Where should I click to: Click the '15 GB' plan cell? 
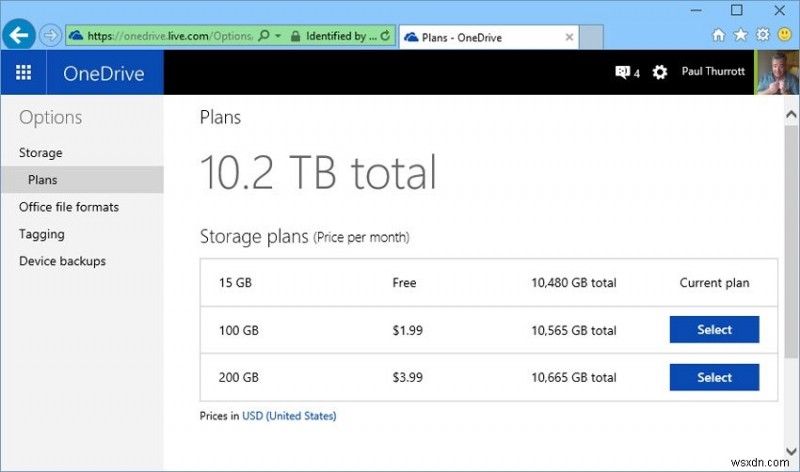235,283
